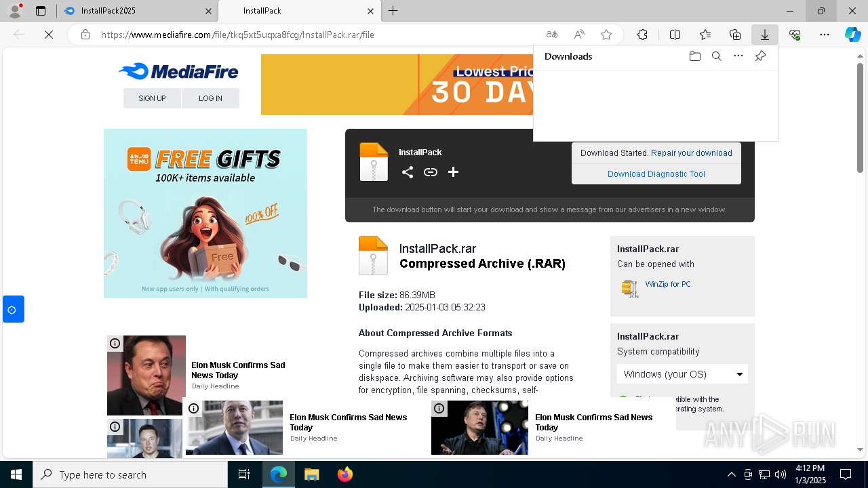This screenshot has height=488, width=868.
Task: Click the WinZip for PC link
Action: coord(668,284)
